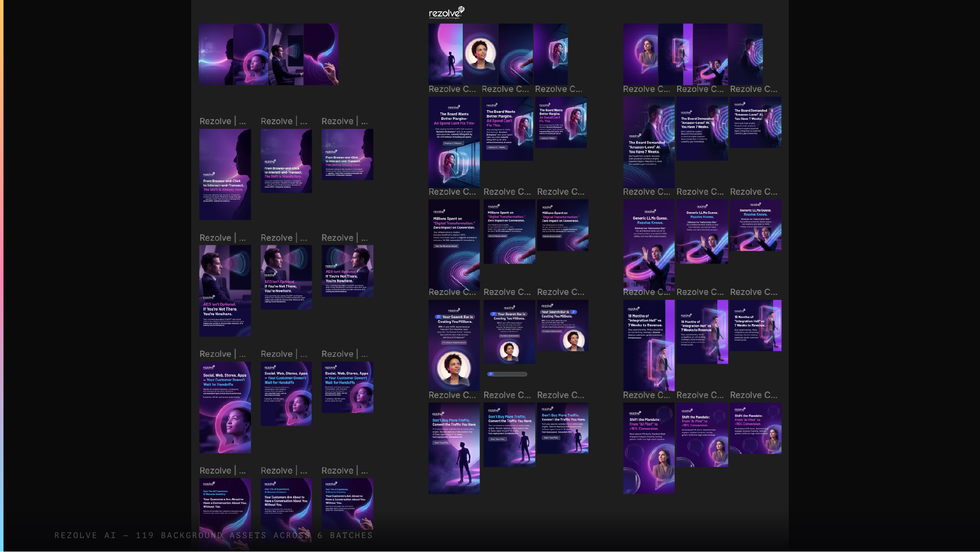Select the finger touching glowing spiral image in the middle strip
The width and height of the screenshot is (980, 552).
(x=516, y=54)
